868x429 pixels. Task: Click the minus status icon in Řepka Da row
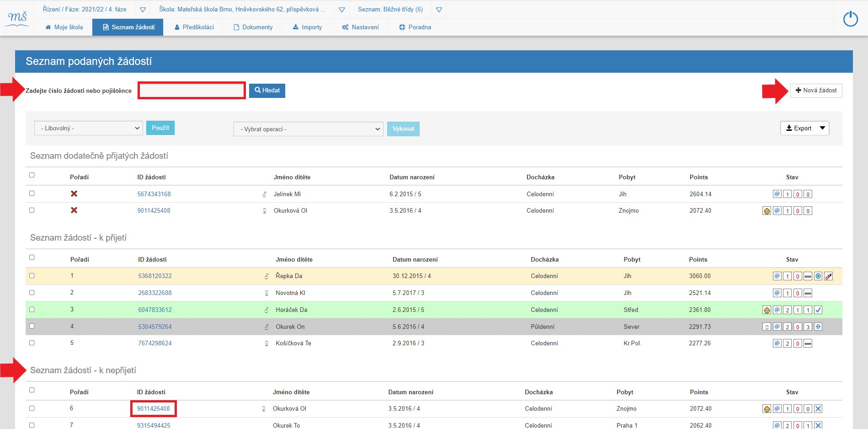808,276
